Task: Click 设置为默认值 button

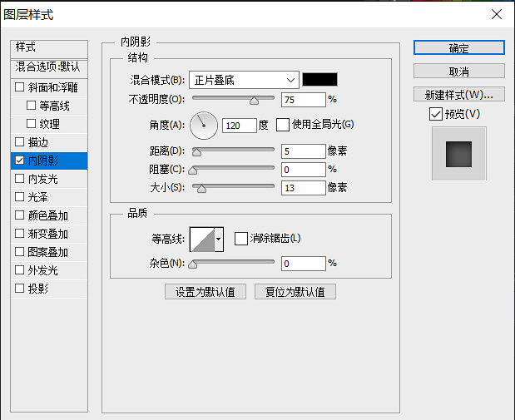Action: [x=206, y=292]
